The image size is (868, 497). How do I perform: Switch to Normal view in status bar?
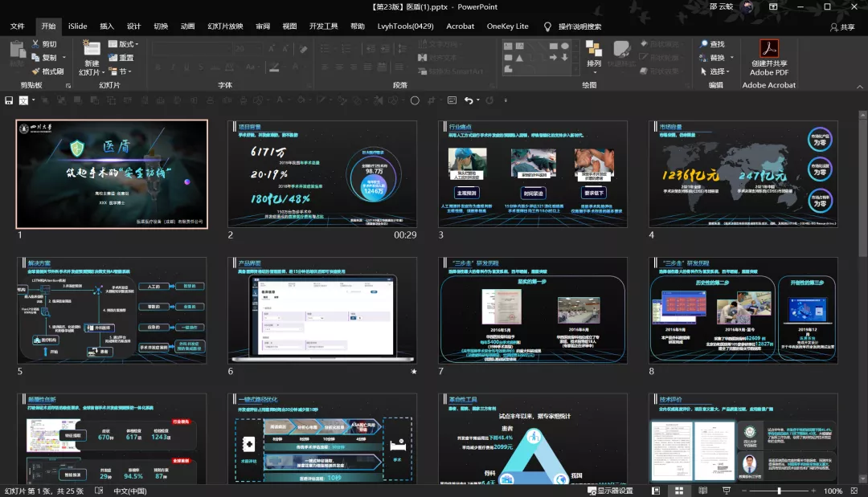pos(656,491)
